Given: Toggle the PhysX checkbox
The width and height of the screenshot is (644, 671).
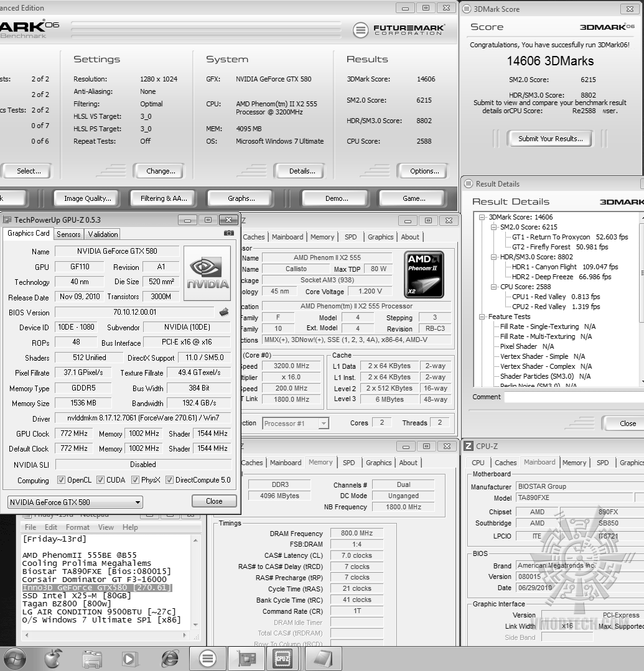Looking at the screenshot, I should [135, 479].
